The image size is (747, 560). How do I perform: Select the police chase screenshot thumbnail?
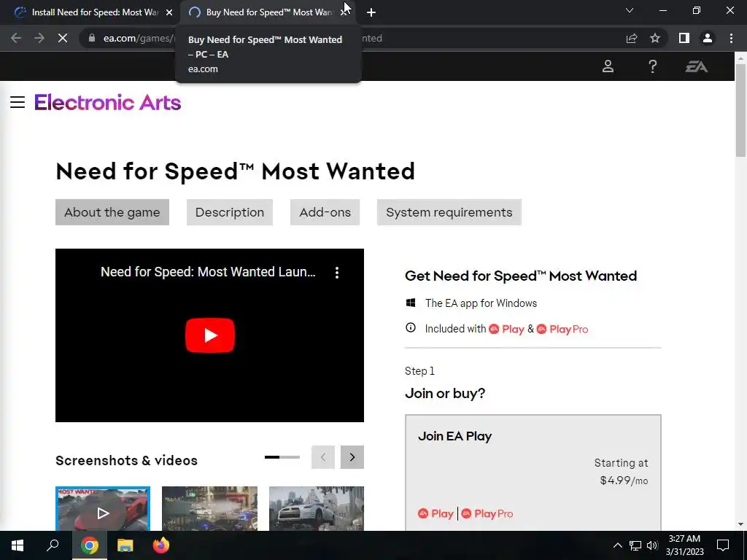(209, 508)
